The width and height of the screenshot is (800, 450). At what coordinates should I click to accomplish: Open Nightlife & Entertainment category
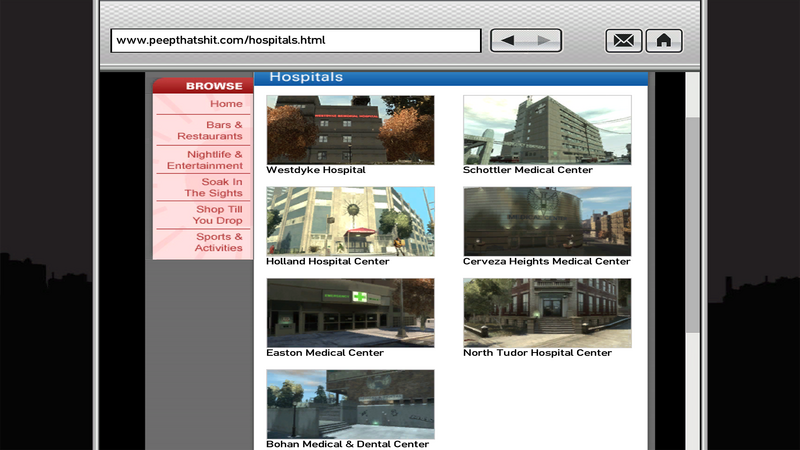coord(205,160)
